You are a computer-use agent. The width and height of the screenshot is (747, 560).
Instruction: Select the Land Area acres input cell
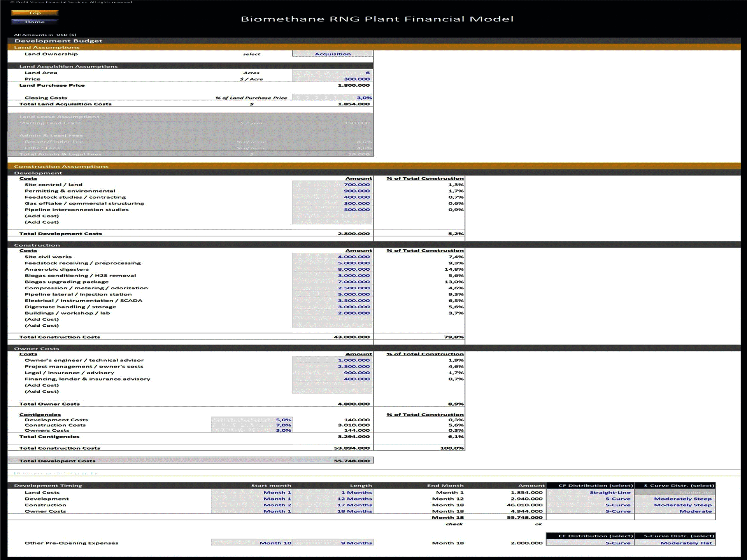[x=333, y=73]
